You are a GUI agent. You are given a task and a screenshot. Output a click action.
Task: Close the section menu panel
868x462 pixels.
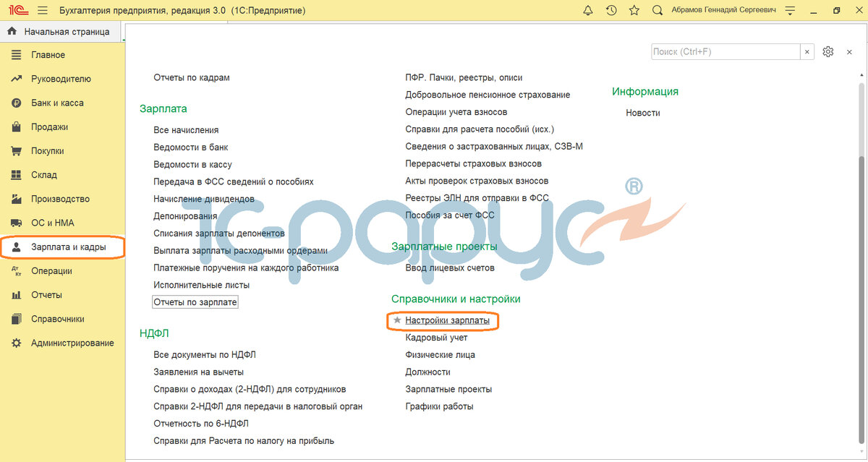849,52
